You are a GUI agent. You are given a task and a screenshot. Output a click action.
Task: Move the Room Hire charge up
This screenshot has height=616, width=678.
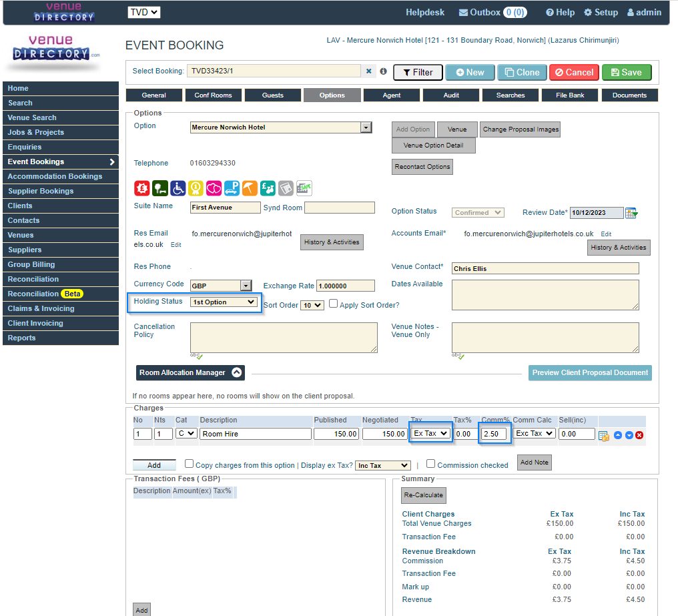click(618, 435)
